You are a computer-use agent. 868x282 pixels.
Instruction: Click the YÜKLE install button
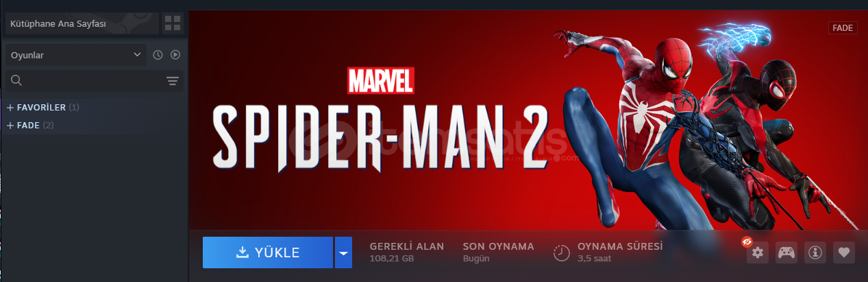point(268,252)
